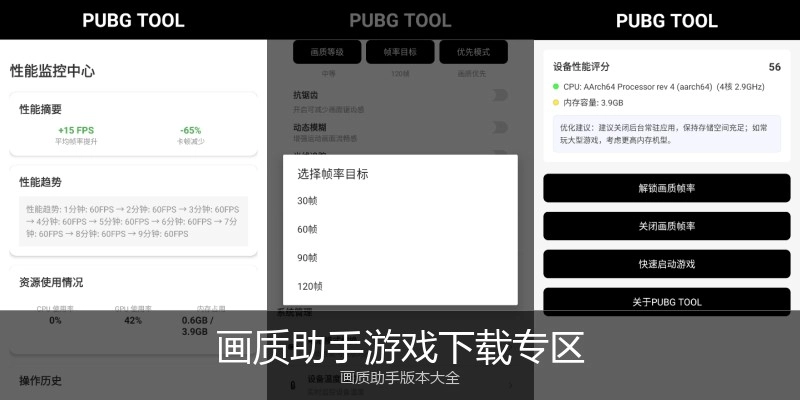The height and width of the screenshot is (400, 800).
Task: Click the +15 FPS value
Action: coord(76,131)
